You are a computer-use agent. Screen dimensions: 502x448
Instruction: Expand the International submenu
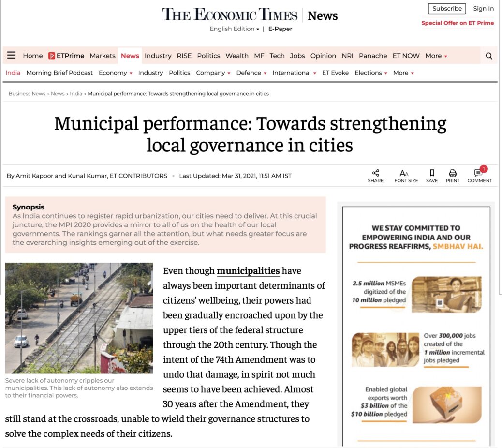click(x=294, y=73)
